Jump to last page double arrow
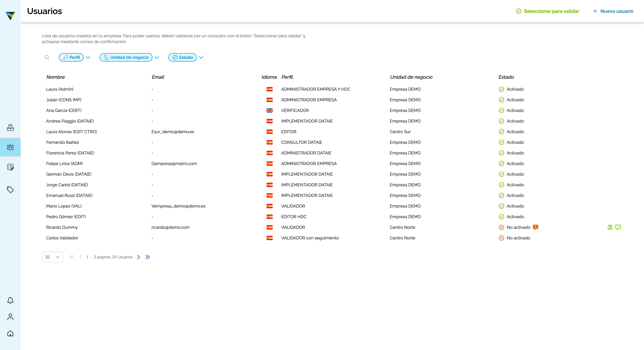Screen dimensions: 644x350 coord(148,257)
